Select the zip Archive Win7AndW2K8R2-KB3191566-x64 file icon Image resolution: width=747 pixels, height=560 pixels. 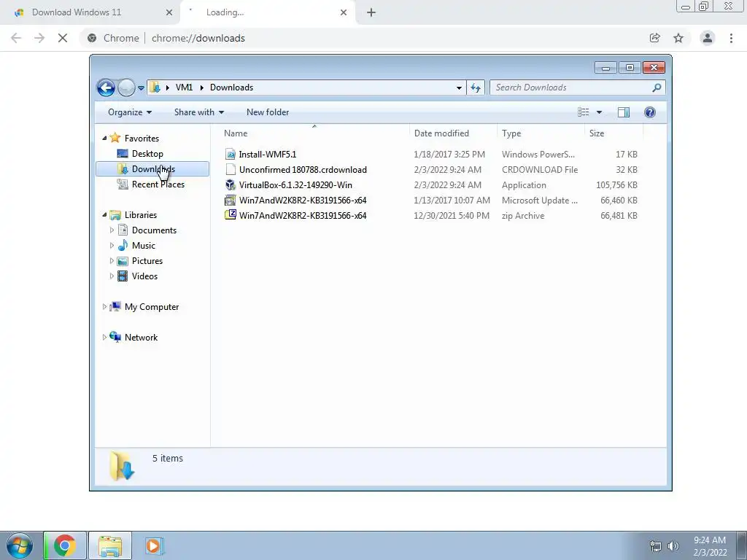point(231,215)
